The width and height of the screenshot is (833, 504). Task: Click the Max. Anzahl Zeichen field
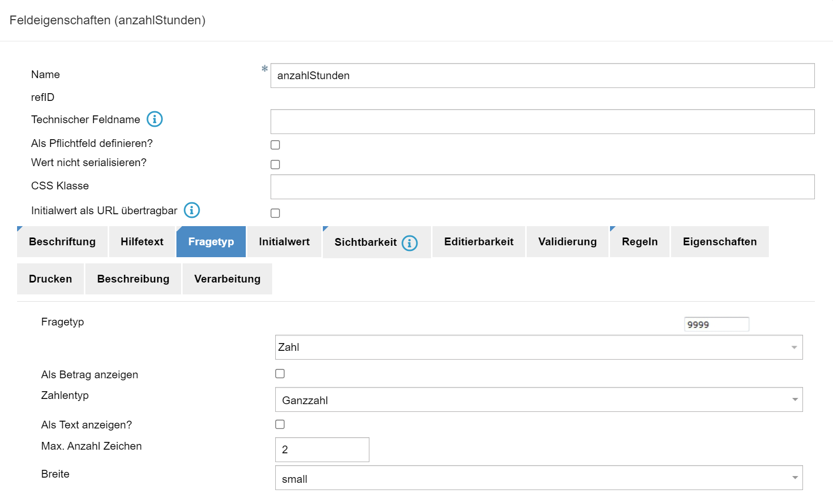tap(322, 450)
